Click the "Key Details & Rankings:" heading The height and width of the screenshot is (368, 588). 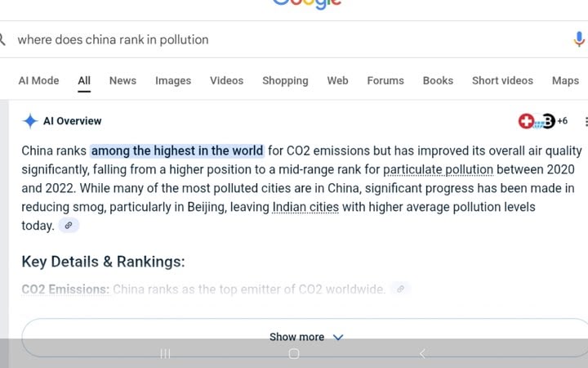click(x=103, y=262)
